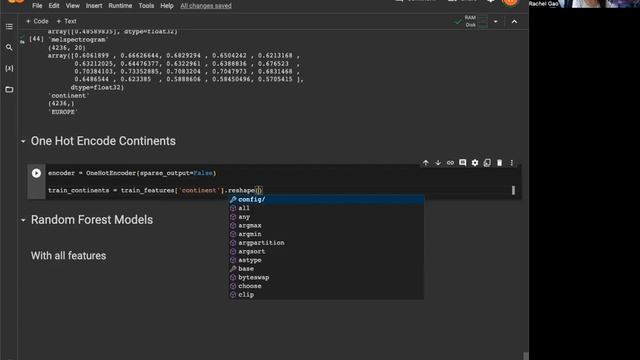Delete the cell with trash icon
640x360 pixels.
pyautogui.click(x=499, y=163)
